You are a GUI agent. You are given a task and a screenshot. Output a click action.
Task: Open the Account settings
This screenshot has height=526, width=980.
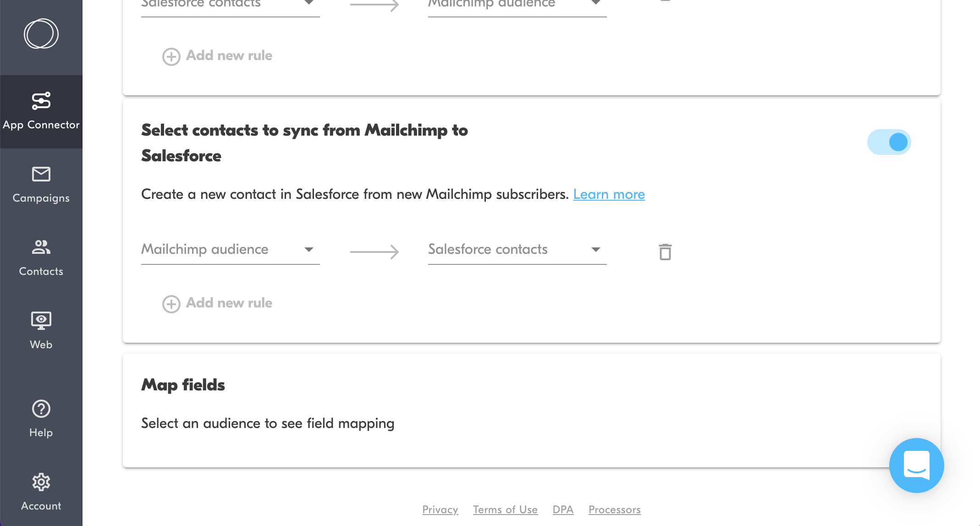(41, 491)
